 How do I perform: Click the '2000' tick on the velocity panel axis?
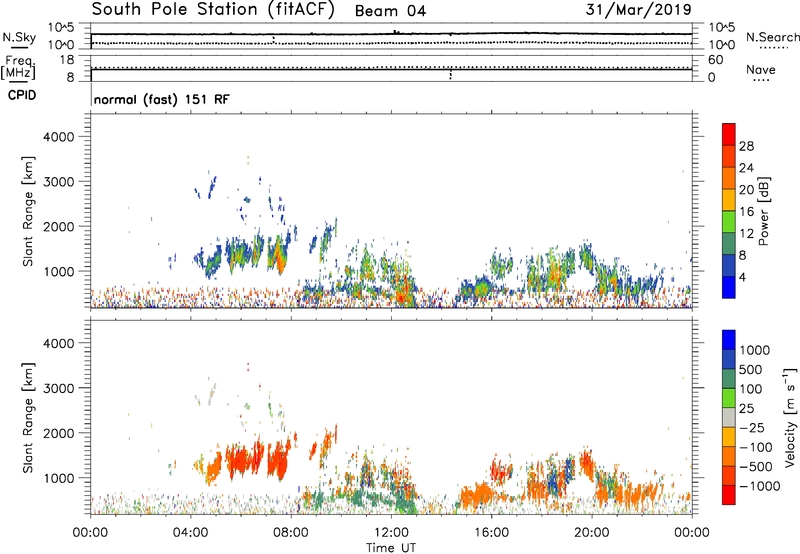(58, 433)
